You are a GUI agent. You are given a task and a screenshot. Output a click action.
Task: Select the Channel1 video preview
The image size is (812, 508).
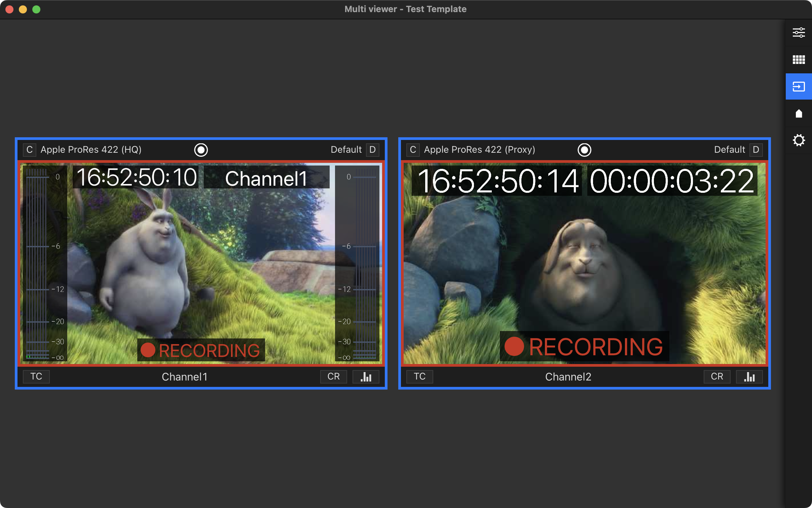201,263
